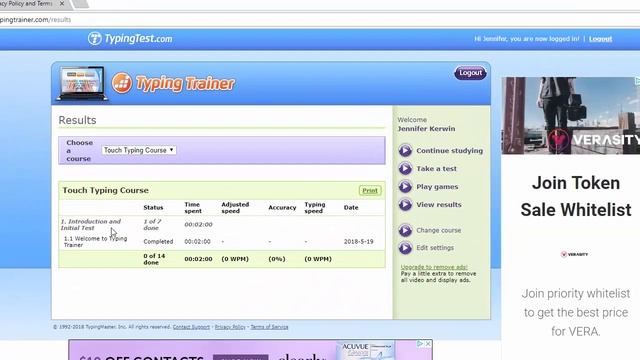
Task: Click the laptop image in the header
Action: pyautogui.click(x=82, y=84)
